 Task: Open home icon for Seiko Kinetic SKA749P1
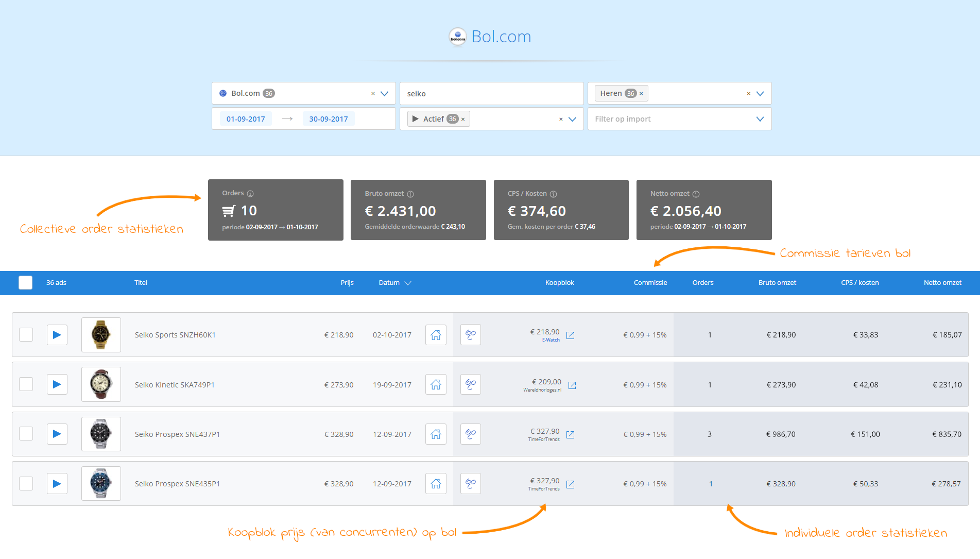pos(436,384)
